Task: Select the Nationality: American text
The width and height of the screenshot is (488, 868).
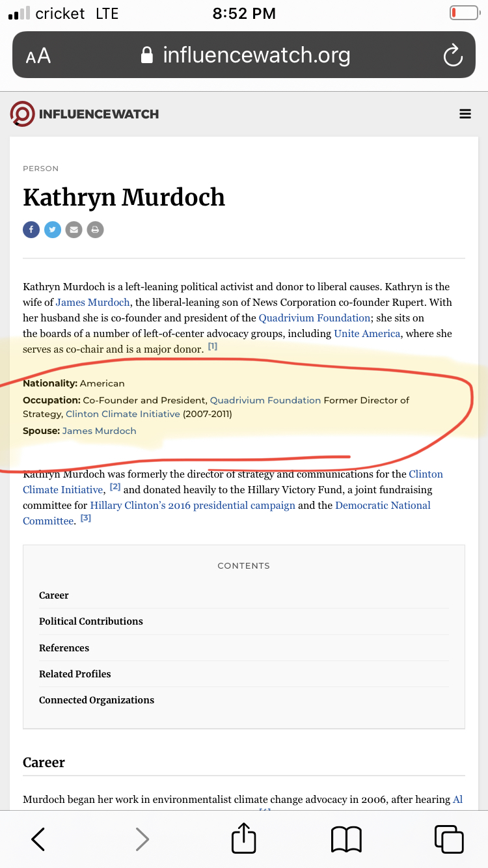Action: click(x=74, y=383)
